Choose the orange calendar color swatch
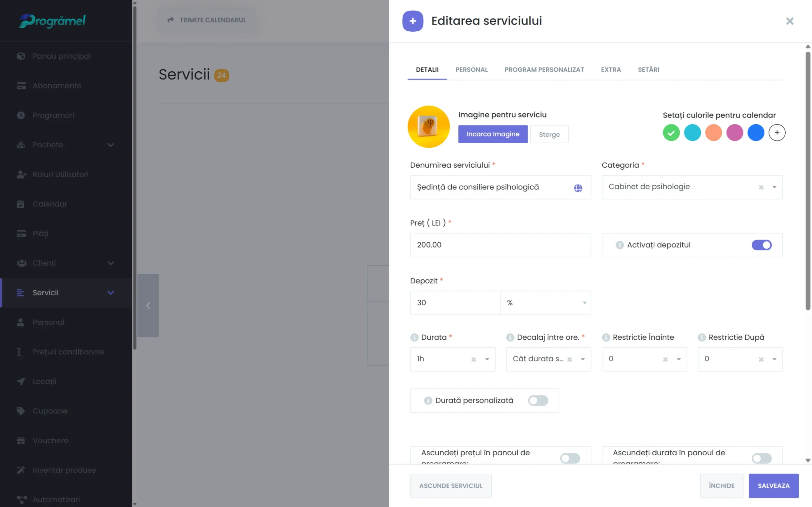Image resolution: width=812 pixels, height=507 pixels. point(713,133)
